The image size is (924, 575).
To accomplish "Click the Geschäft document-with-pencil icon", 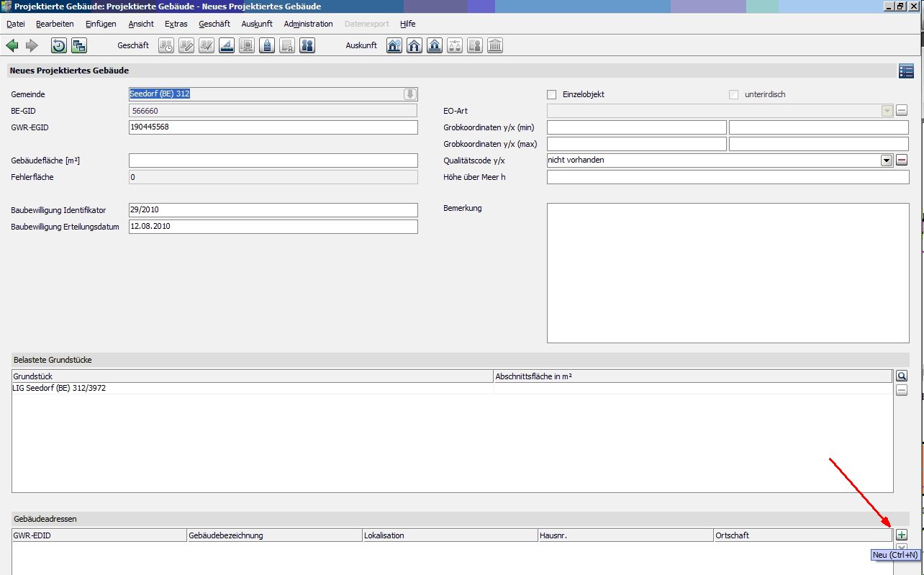I will pyautogui.click(x=186, y=46).
